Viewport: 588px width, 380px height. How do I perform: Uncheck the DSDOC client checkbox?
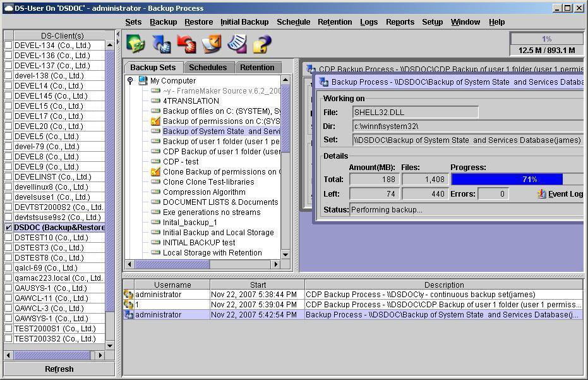8,228
